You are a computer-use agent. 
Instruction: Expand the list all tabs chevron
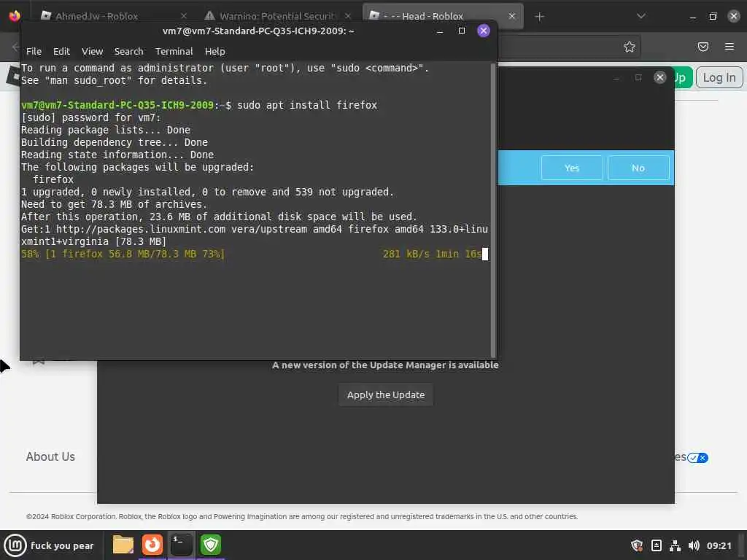point(641,16)
